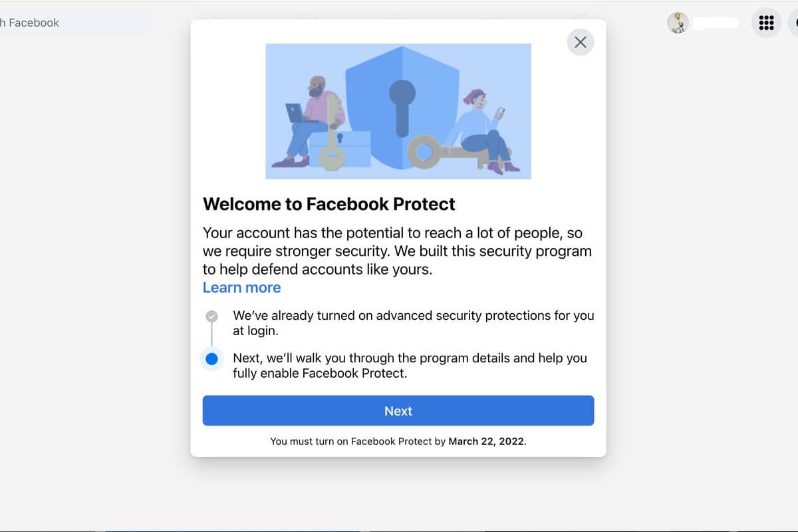Click the redacted profile name beside avatar
Viewport: 798px width, 532px height.
point(716,23)
